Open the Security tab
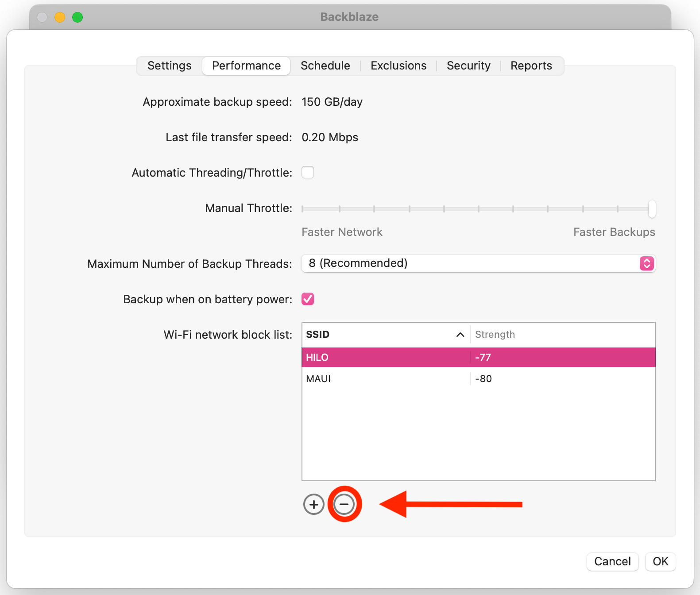The image size is (700, 595). (x=468, y=66)
